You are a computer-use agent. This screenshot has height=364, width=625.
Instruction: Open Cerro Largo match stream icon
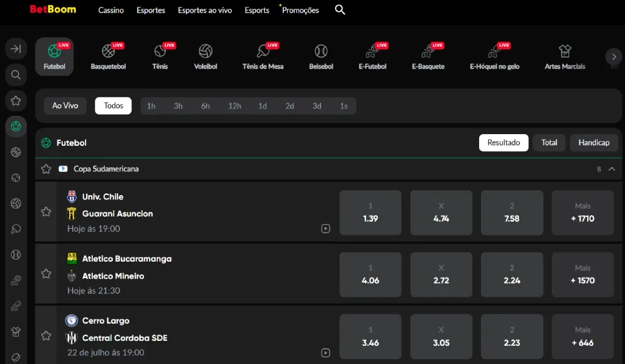click(326, 353)
